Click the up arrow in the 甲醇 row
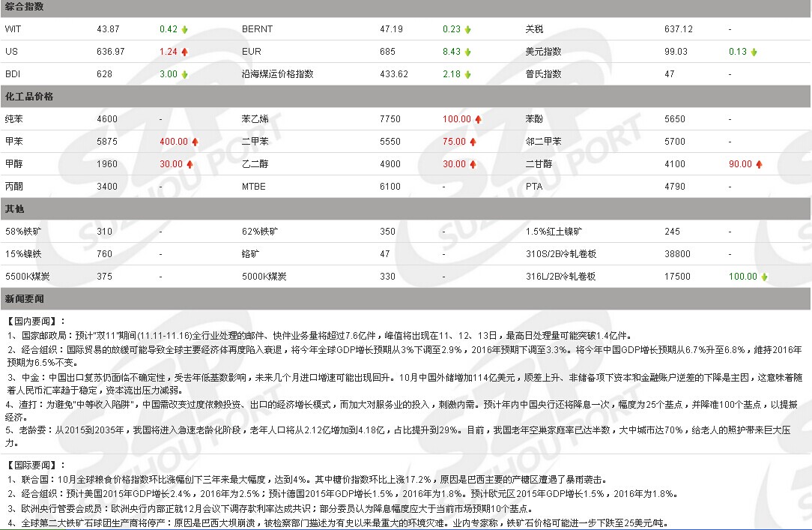The image size is (812, 530). [190, 164]
